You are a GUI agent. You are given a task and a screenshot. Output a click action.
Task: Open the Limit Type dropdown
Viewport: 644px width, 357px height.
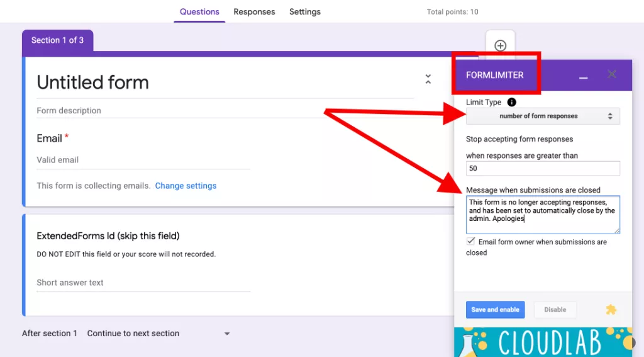(x=542, y=116)
